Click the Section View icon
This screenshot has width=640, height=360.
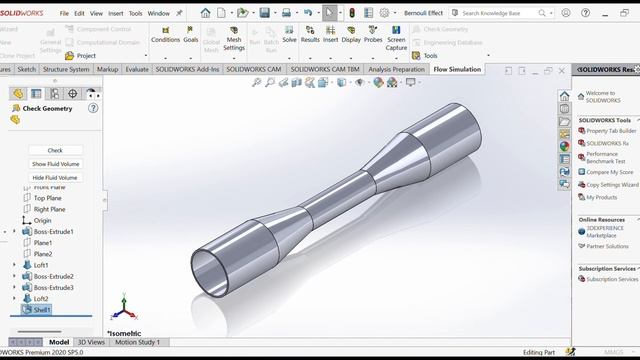297,82
